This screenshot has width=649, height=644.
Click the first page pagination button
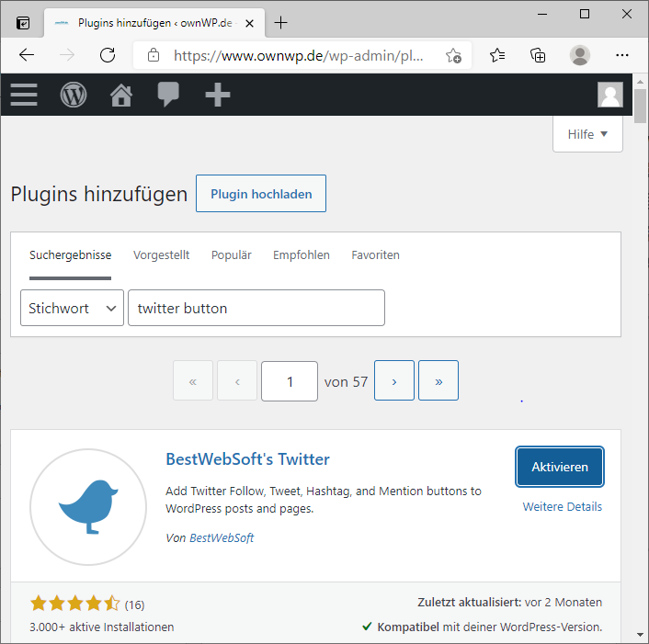coord(193,380)
